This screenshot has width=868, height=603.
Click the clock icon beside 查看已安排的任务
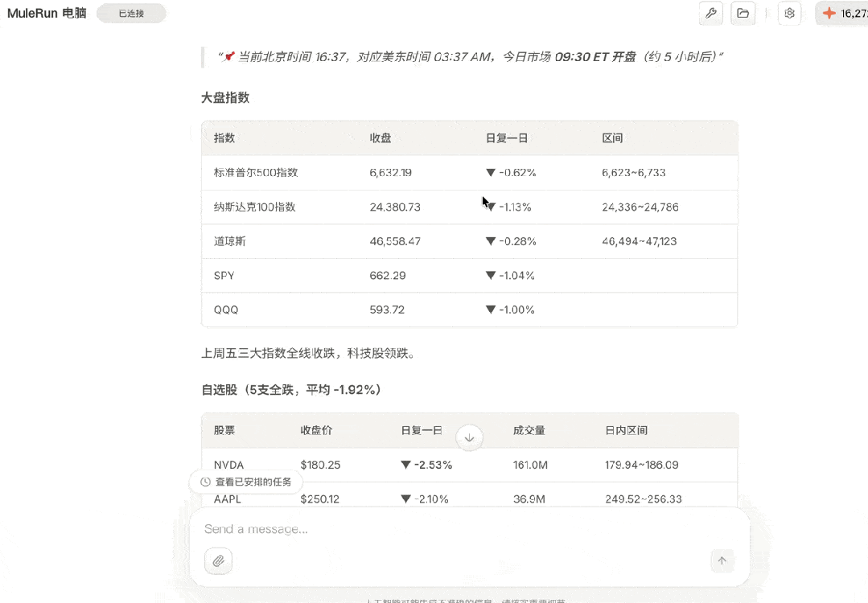click(x=204, y=482)
